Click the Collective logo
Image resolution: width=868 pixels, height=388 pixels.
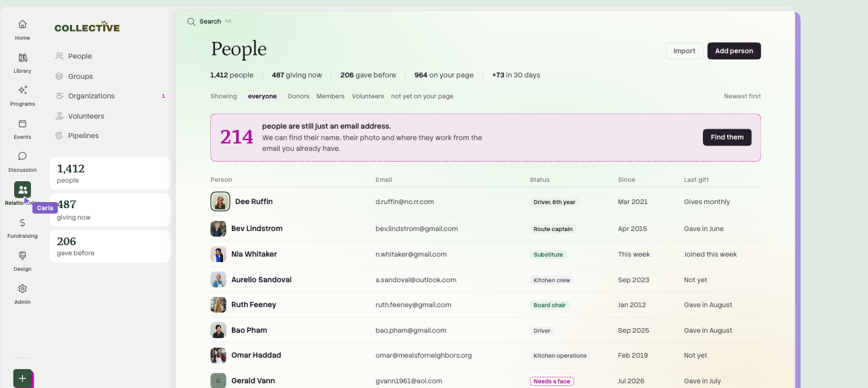pos(87,27)
